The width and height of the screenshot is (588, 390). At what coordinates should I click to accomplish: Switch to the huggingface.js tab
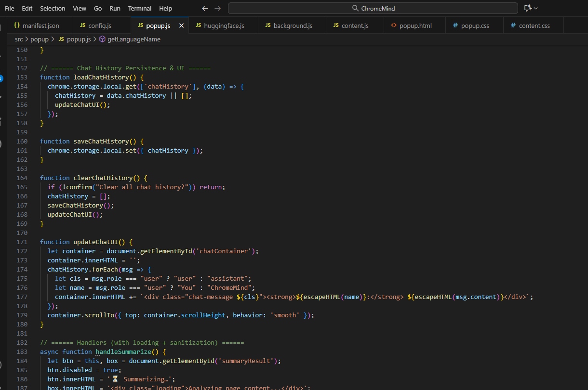[225, 26]
